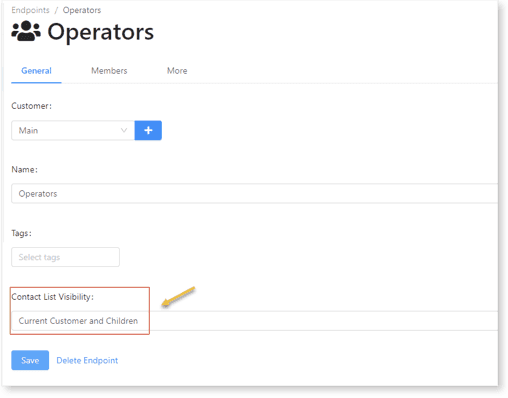Open the More tab
This screenshot has height=398, width=508.
[x=177, y=71]
